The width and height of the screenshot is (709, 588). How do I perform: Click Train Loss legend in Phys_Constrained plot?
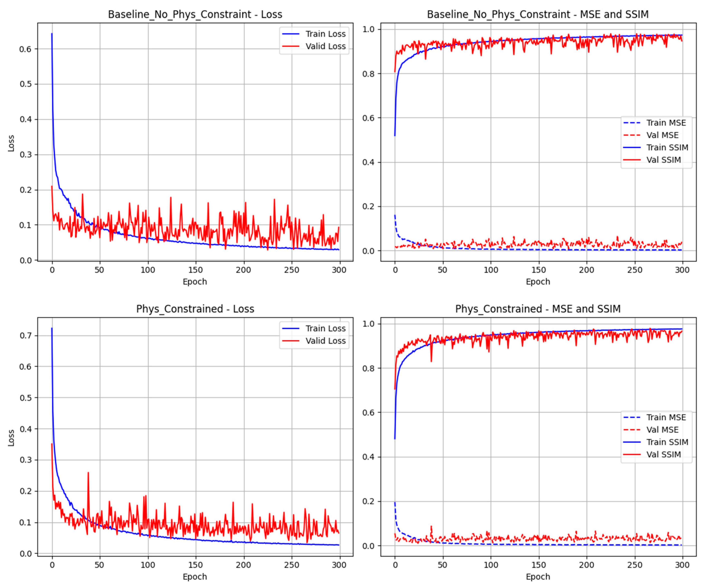pos(325,329)
